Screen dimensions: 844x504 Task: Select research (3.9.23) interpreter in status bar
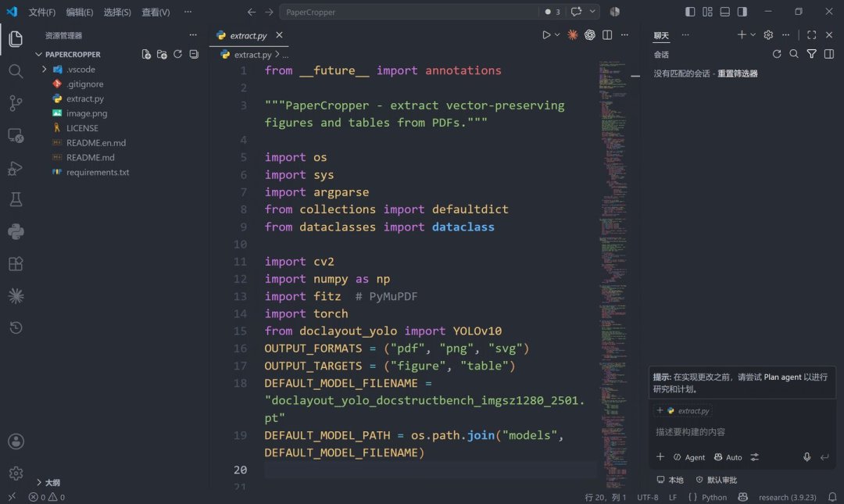point(788,497)
